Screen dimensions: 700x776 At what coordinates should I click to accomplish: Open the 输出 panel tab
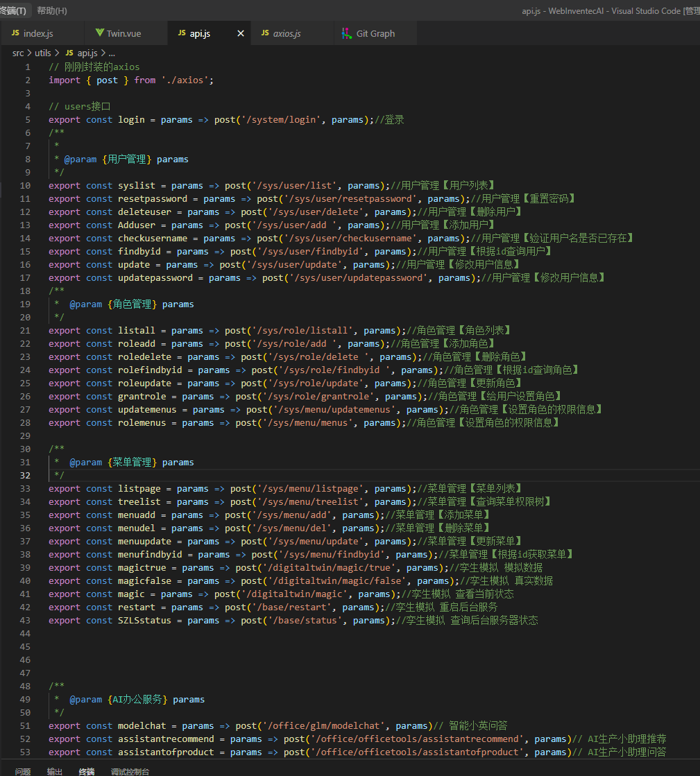(x=54, y=771)
